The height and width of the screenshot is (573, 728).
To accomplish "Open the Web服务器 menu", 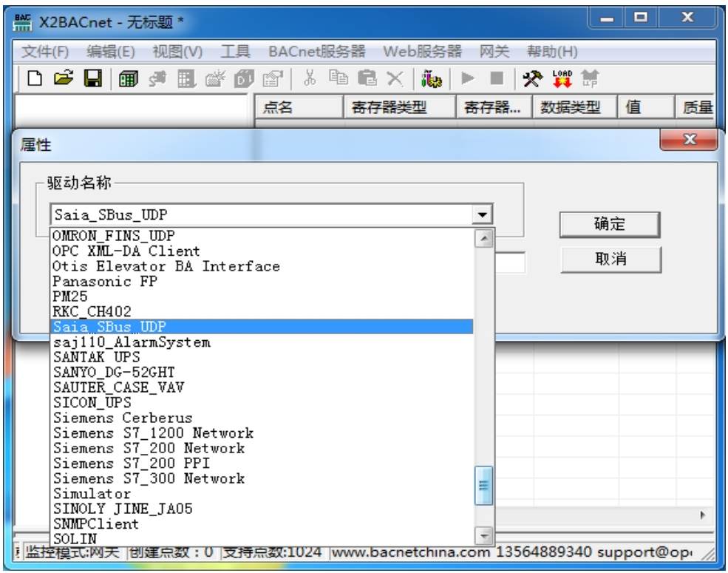I will pos(422,51).
